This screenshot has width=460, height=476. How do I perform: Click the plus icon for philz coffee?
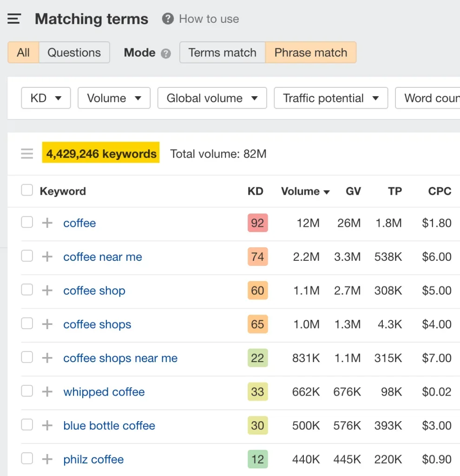(46, 459)
